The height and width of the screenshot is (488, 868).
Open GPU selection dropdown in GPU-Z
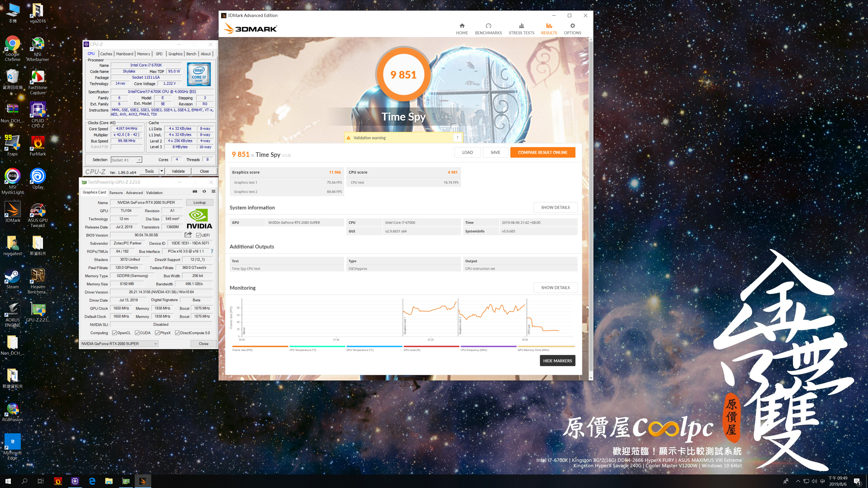point(155,343)
